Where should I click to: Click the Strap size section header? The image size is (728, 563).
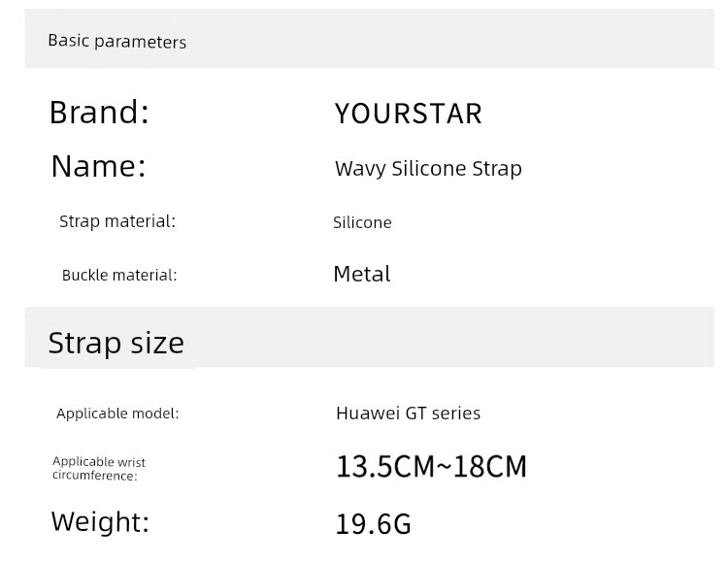(x=116, y=343)
